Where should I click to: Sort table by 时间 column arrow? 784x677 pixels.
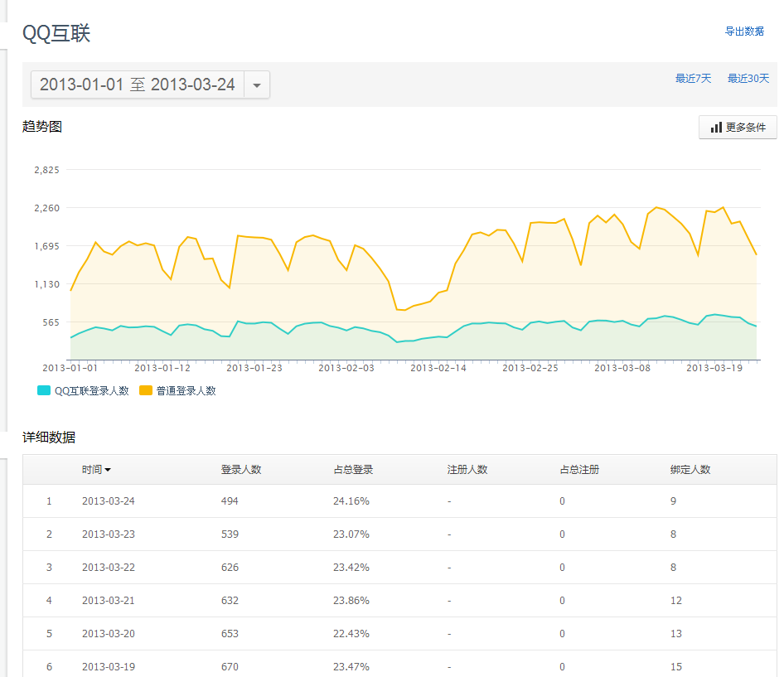click(108, 470)
